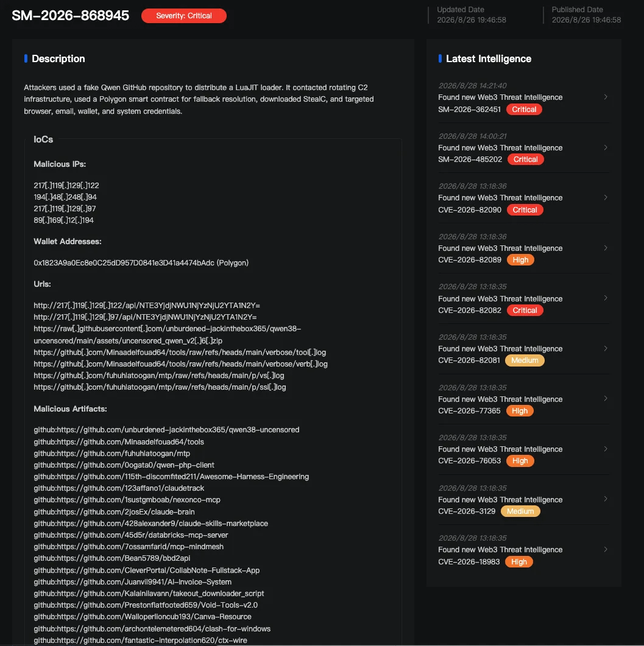Click artifact Kalainilavann/takeout_downloader_script

(149, 593)
